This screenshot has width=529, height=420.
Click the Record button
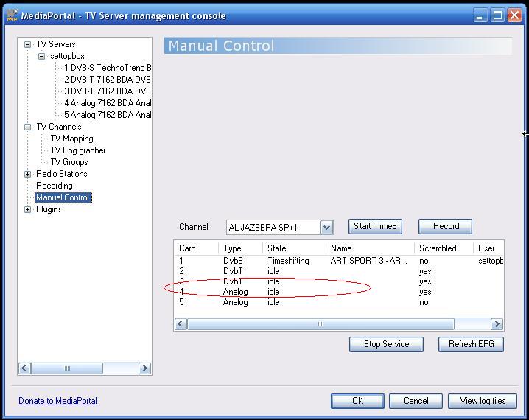(445, 226)
